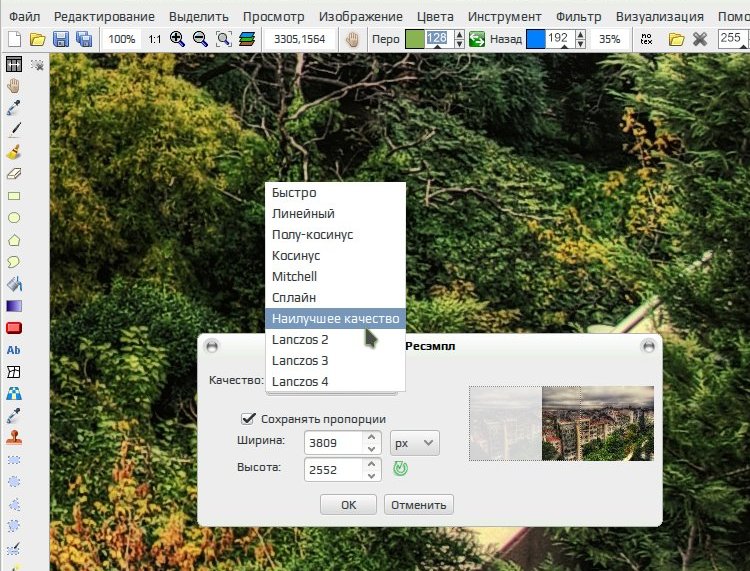
Task: Click the Отменить button
Action: coord(419,505)
